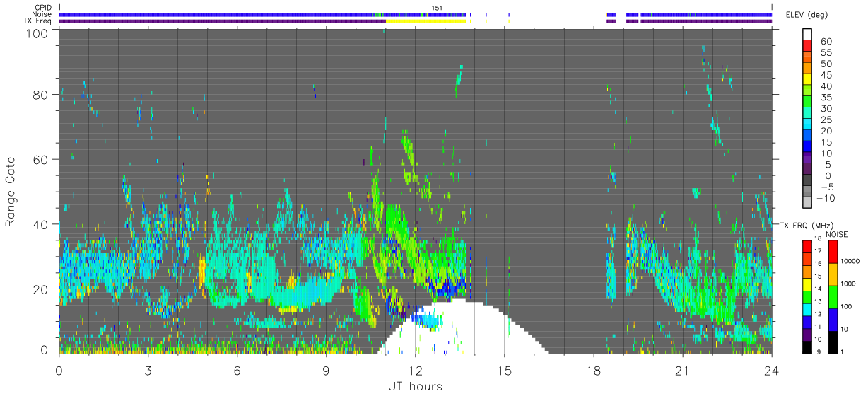Pick the yellow segment of NOISE colorbar

coord(832,274)
